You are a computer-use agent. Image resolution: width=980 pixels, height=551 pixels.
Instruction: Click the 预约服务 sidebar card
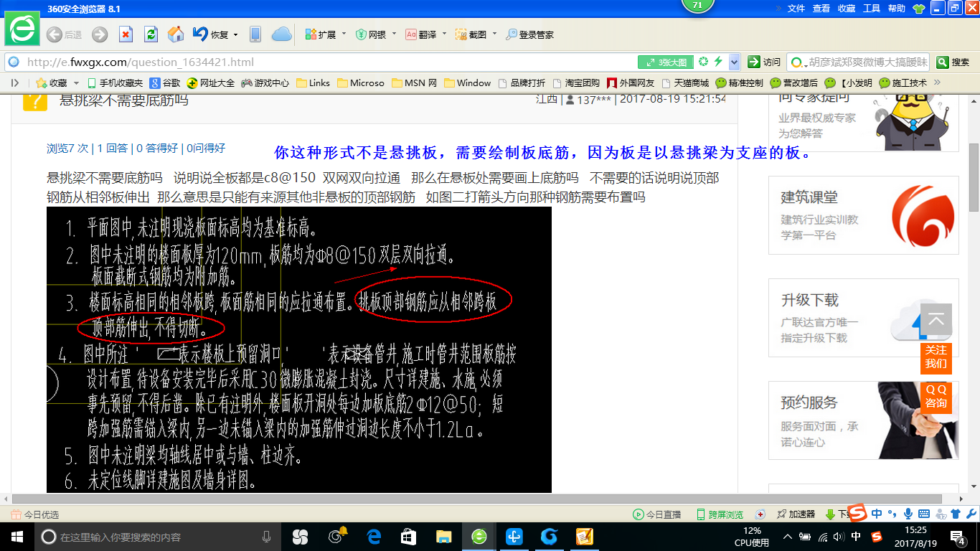(863, 420)
